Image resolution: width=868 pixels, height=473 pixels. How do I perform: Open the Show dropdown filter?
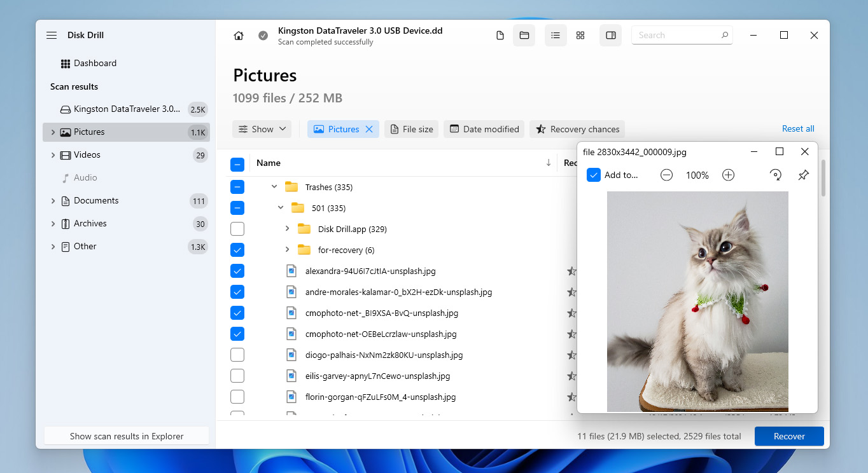pyautogui.click(x=262, y=129)
